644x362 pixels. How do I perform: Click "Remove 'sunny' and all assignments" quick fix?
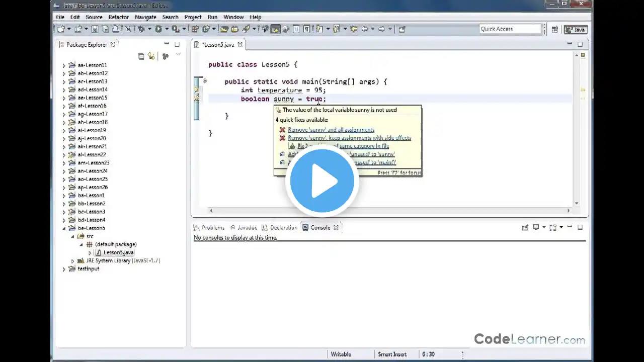tap(331, 130)
